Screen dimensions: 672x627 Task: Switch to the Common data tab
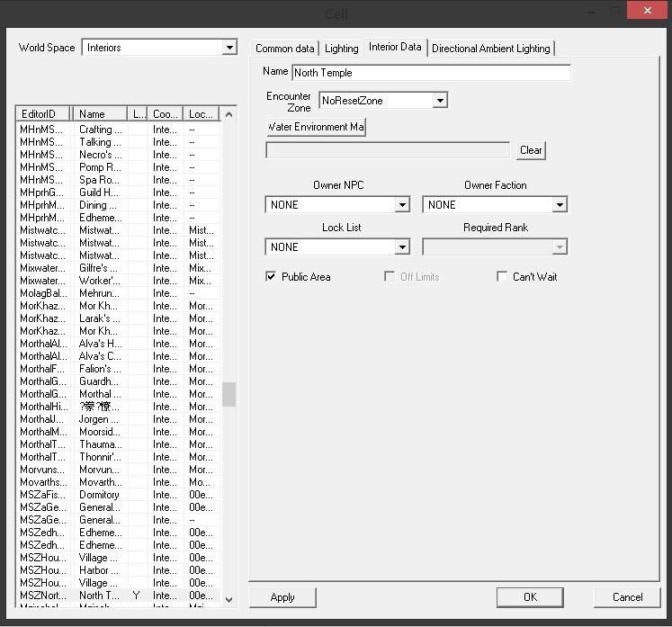[x=285, y=49]
